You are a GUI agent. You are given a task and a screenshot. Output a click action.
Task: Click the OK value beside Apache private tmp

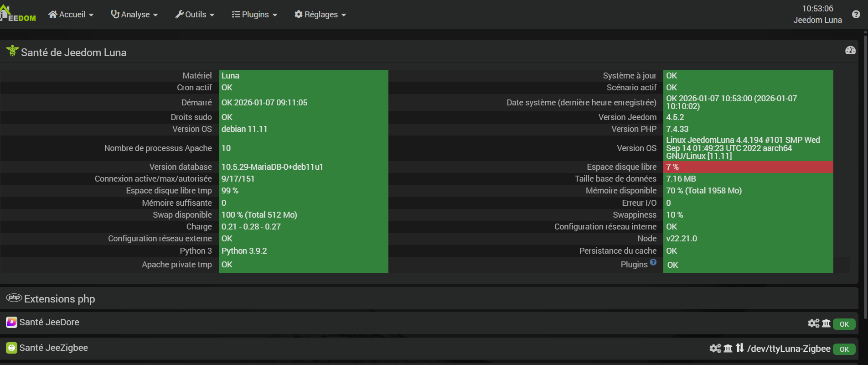point(227,265)
